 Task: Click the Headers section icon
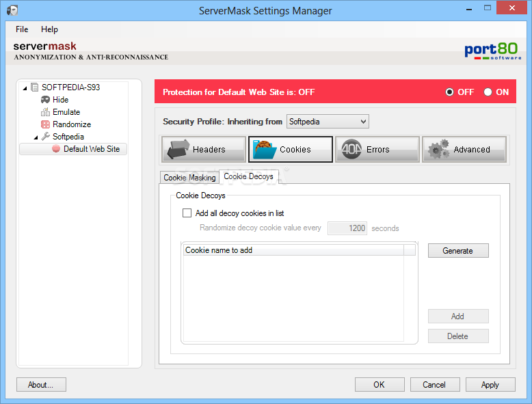(178, 149)
